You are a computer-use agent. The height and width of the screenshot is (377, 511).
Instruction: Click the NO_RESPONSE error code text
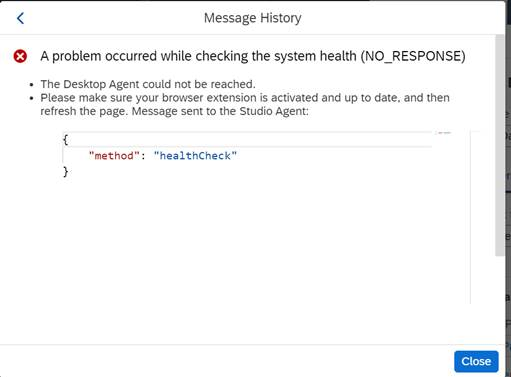click(x=413, y=56)
